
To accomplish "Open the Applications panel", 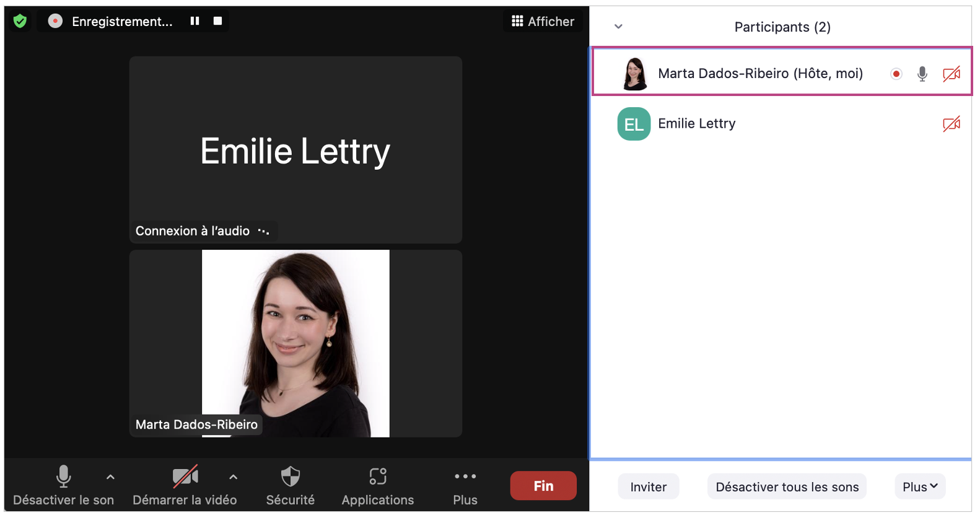I will pyautogui.click(x=377, y=485).
